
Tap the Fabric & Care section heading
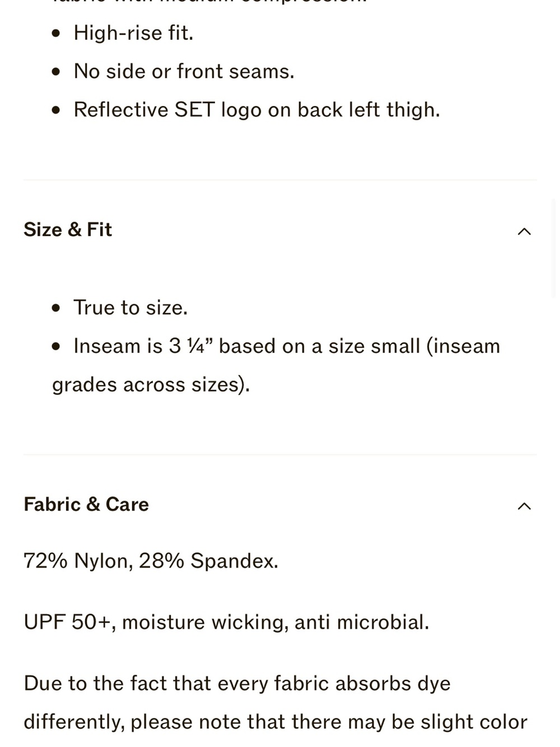pos(86,504)
